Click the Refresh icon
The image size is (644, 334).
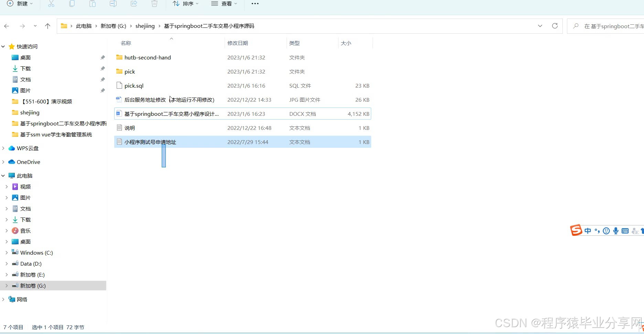(555, 26)
